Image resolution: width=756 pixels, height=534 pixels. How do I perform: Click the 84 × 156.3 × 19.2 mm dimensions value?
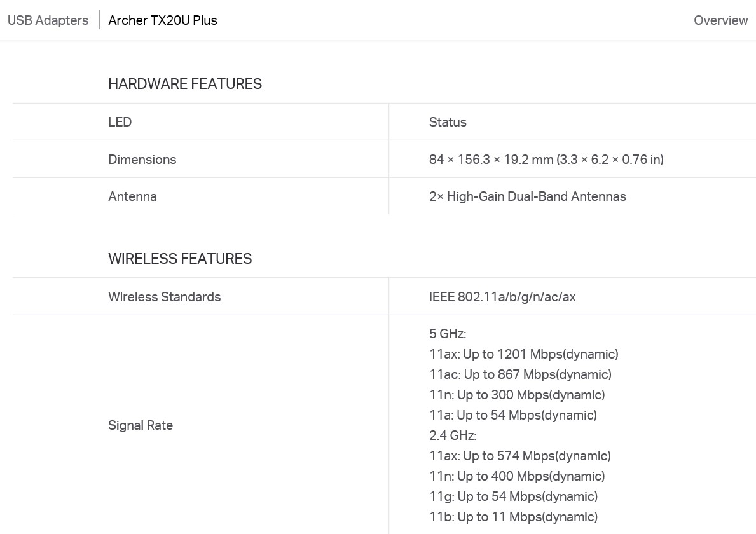click(546, 160)
